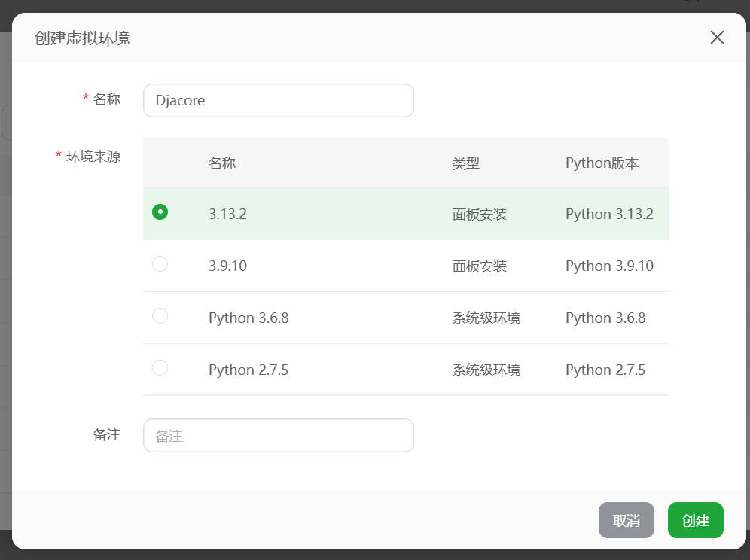Select the 3.9.10 radio button
This screenshot has width=750, height=560.
pyautogui.click(x=160, y=264)
